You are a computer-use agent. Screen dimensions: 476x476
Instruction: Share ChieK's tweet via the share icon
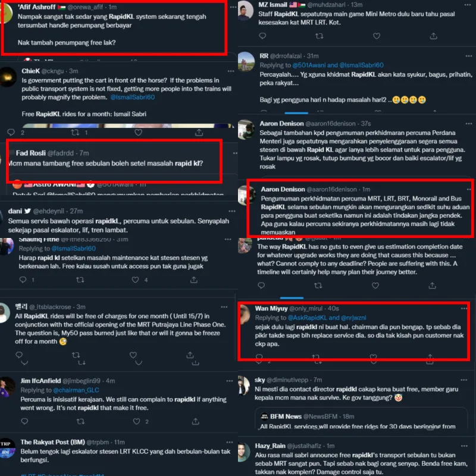tap(199, 132)
